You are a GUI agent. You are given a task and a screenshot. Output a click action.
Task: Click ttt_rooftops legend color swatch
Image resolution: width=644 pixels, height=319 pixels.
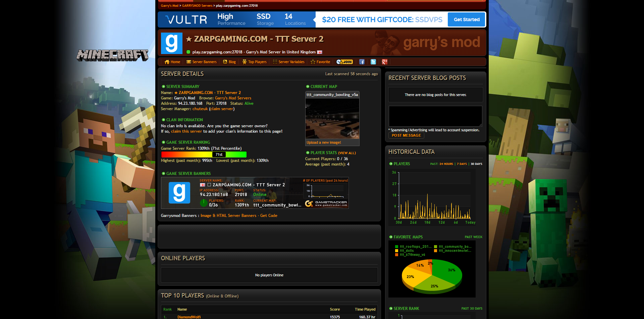point(397,247)
